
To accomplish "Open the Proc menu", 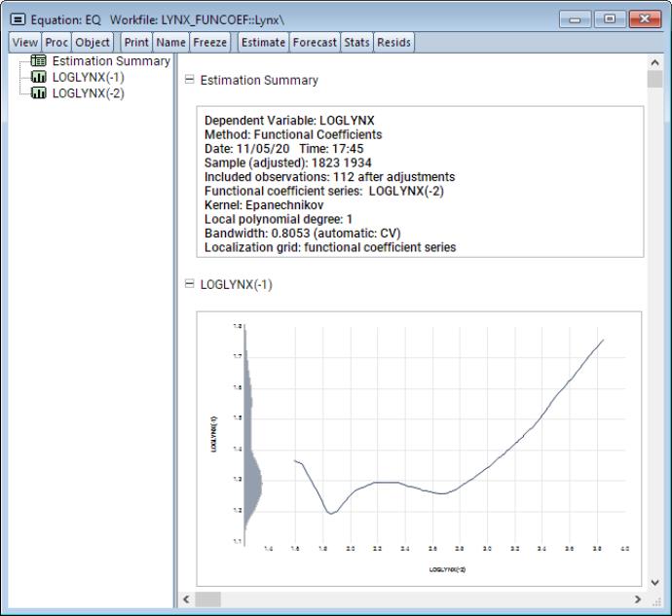I will pyautogui.click(x=56, y=43).
